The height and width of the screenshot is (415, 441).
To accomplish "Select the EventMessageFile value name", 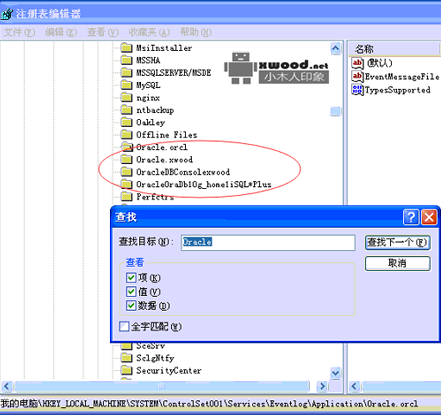I will pyautogui.click(x=402, y=77).
